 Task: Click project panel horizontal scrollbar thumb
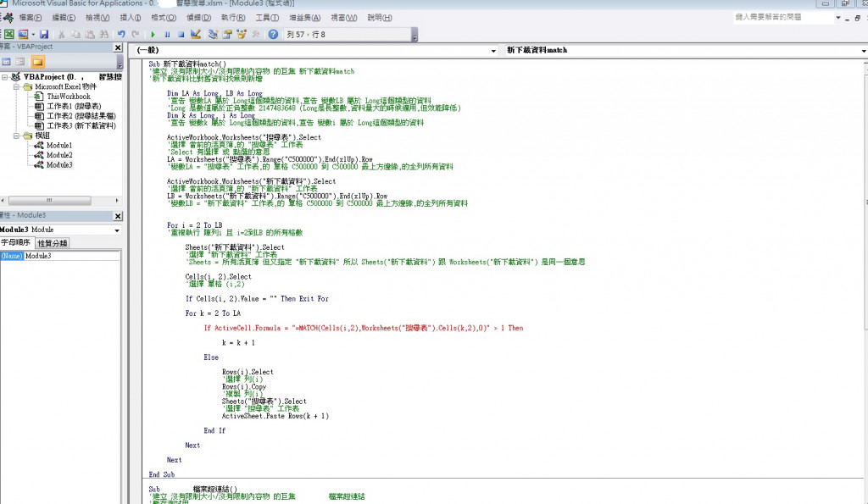[50, 200]
